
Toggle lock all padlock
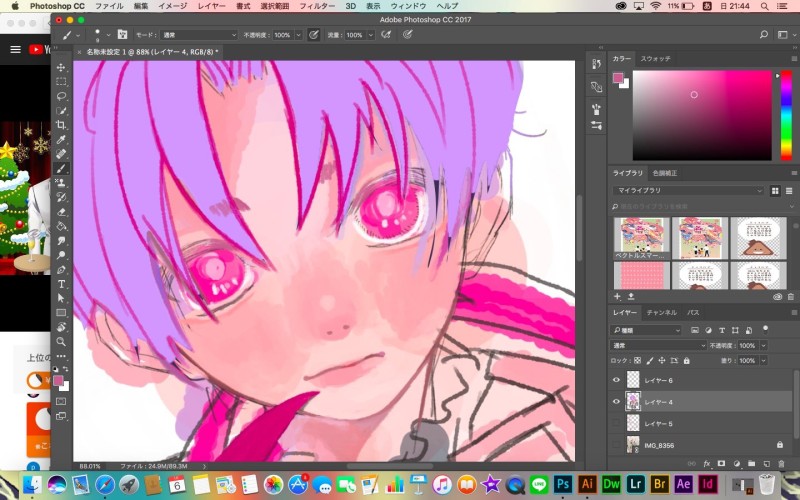click(x=687, y=361)
